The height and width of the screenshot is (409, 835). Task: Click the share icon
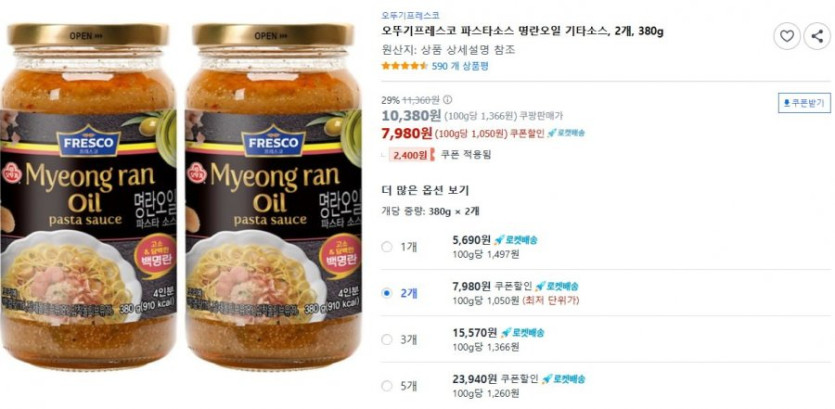tap(817, 37)
